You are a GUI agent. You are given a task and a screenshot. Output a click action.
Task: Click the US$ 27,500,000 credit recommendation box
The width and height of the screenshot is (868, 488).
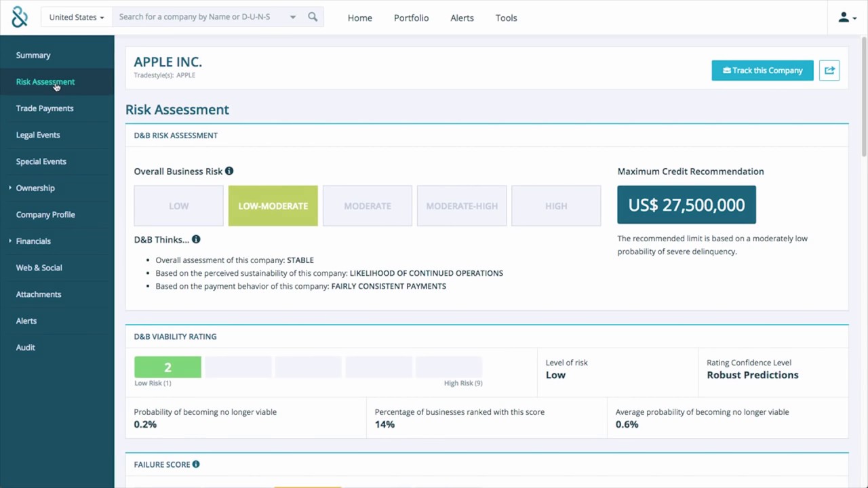686,205
